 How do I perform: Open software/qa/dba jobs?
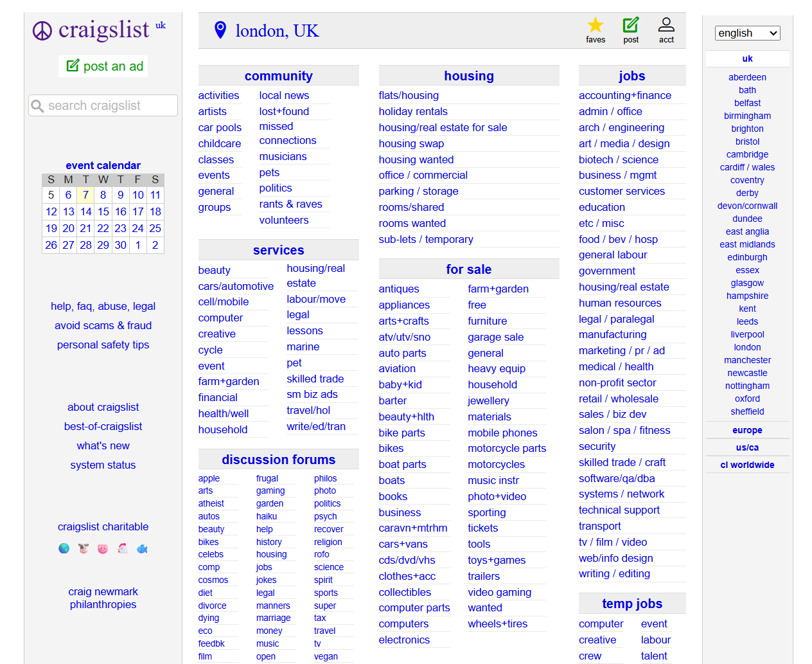coord(617,478)
